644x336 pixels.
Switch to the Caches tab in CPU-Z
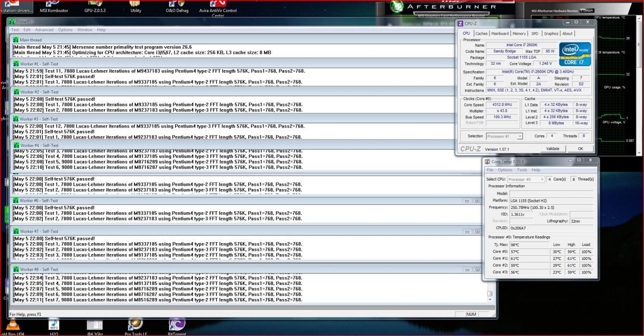coord(481,34)
